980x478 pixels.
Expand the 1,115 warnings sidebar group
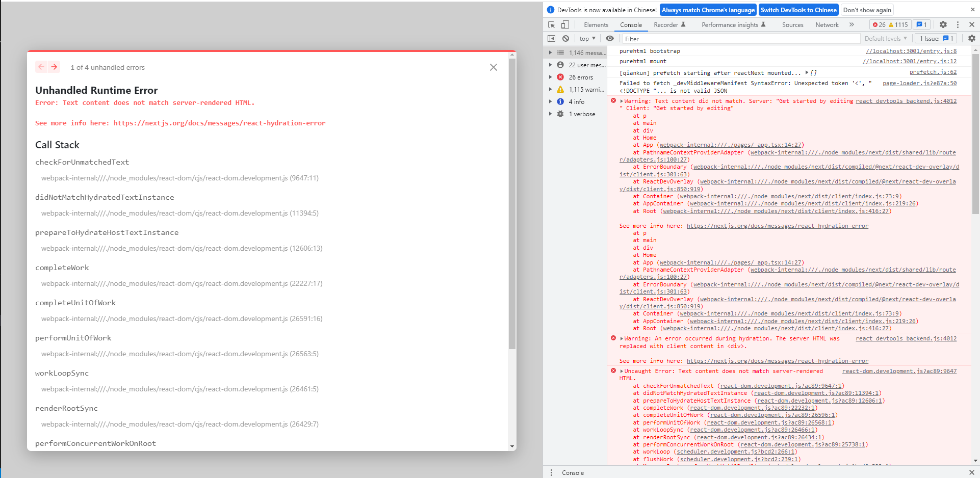550,89
